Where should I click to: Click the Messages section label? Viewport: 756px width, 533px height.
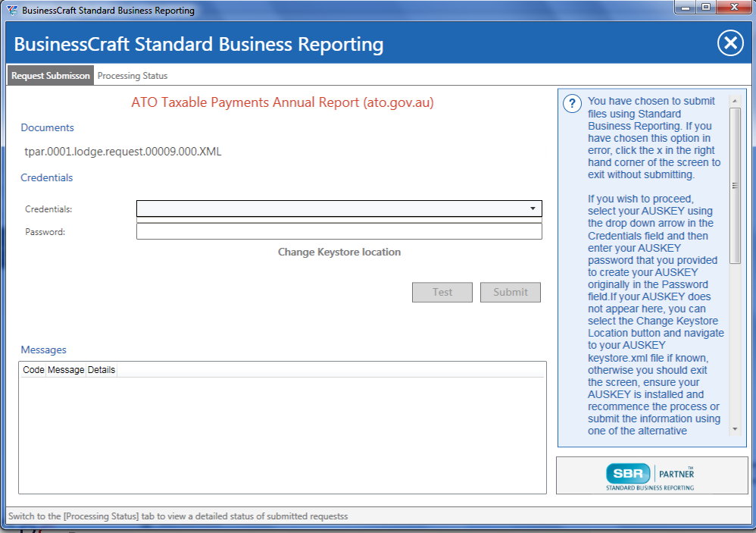tap(43, 350)
